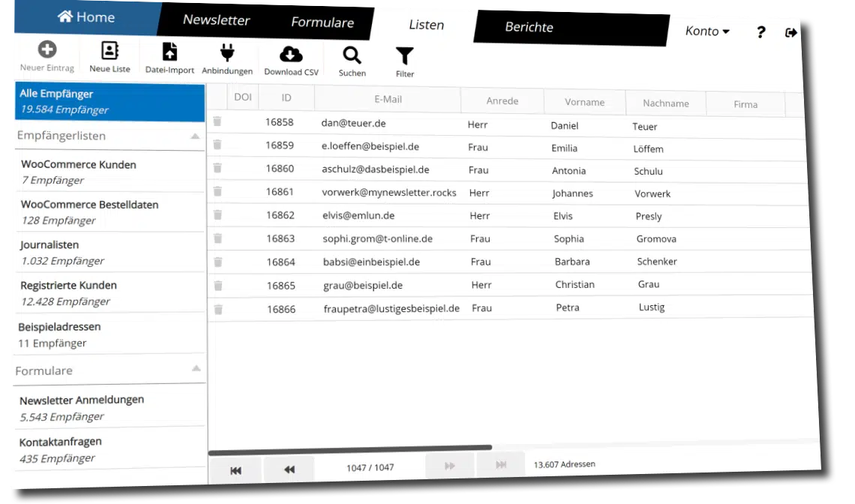Screen dimensions: 855x504
Task: Go to the previous page of results
Action: point(289,469)
